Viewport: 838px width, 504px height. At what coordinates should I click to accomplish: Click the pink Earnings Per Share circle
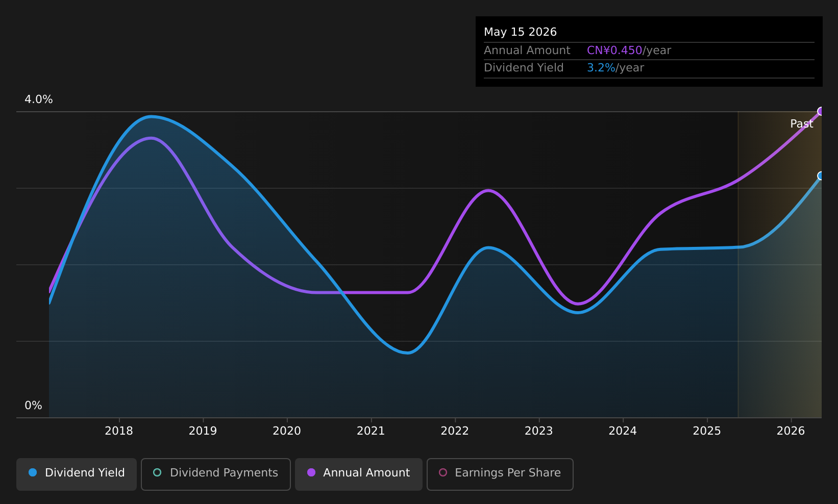(443, 472)
